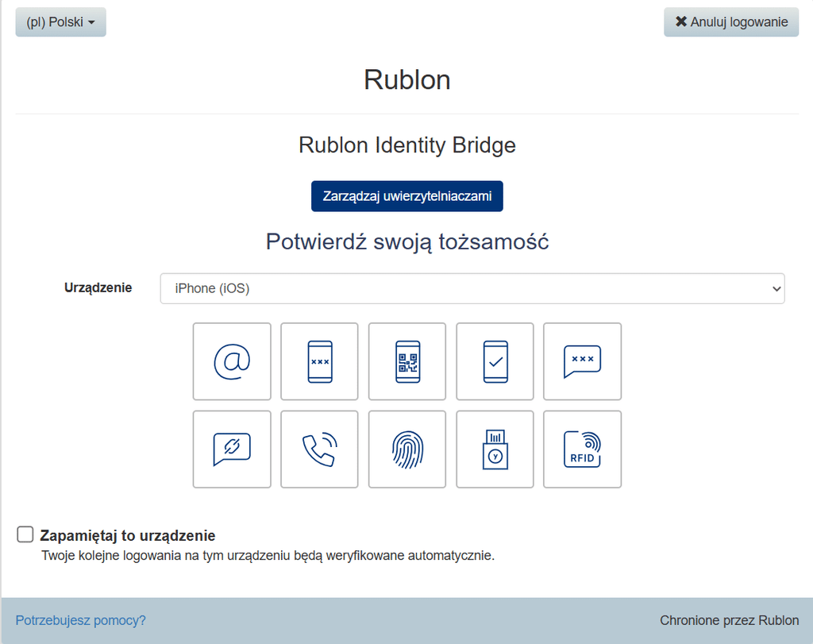Enable the 'Zapamiętaj to urządzenie' checkbox
Viewport: 813px width, 644px height.
pos(25,534)
